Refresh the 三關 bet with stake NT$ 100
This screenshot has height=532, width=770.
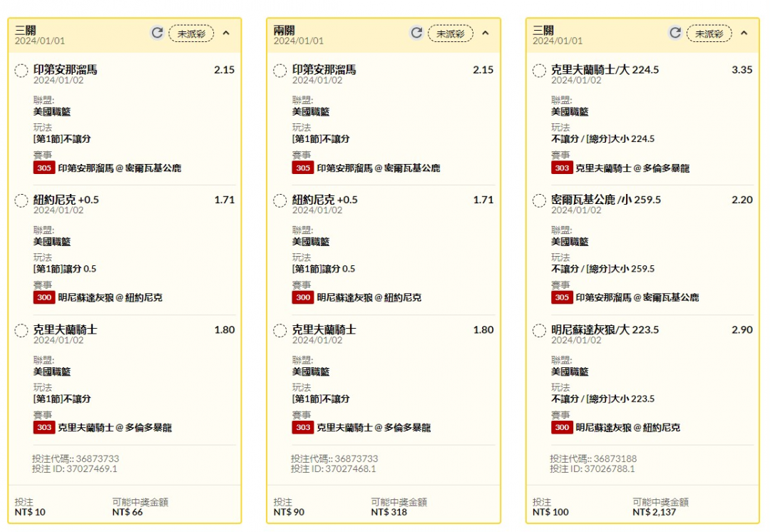click(675, 33)
